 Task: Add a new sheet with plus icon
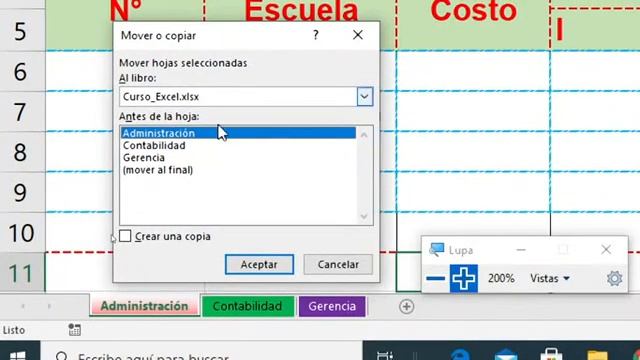coord(407,307)
